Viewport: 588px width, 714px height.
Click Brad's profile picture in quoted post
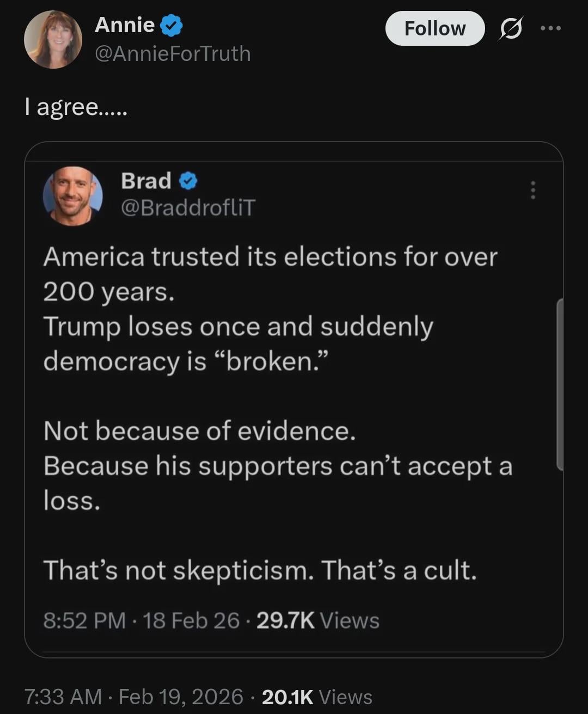point(72,196)
